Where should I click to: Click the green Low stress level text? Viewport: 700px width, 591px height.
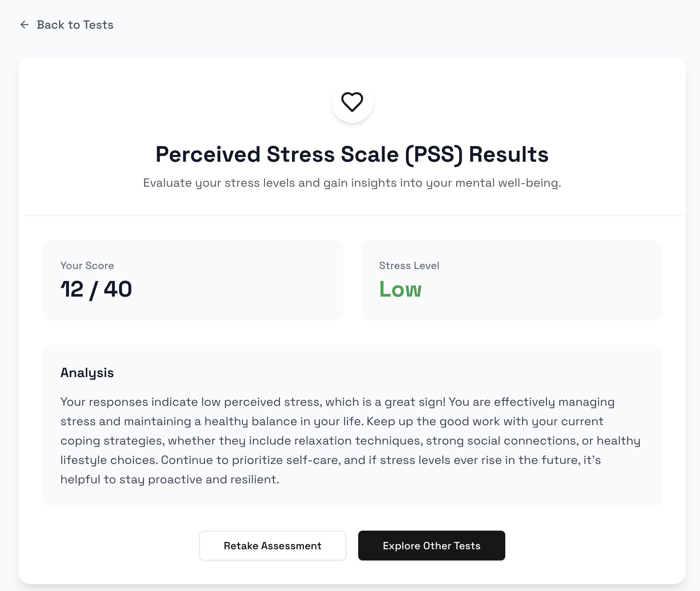coord(400,289)
